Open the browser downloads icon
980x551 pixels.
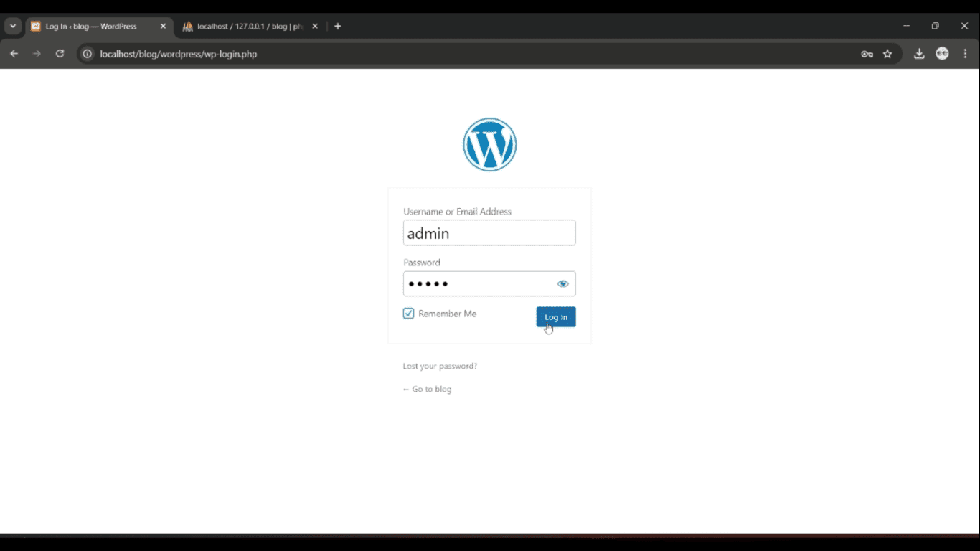click(x=919, y=54)
